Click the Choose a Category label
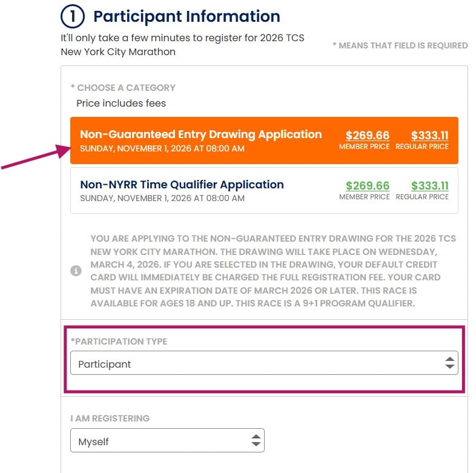Viewport: 476px width, 473px height. click(x=123, y=87)
